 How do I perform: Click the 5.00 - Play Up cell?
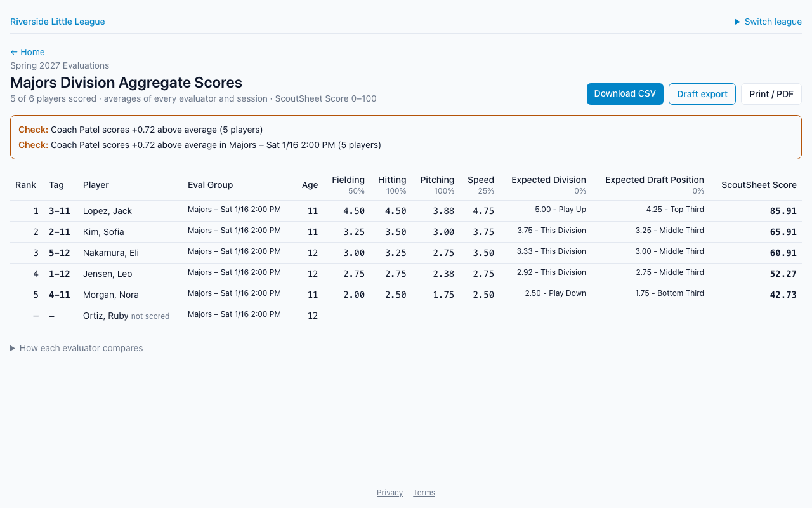pyautogui.click(x=560, y=210)
